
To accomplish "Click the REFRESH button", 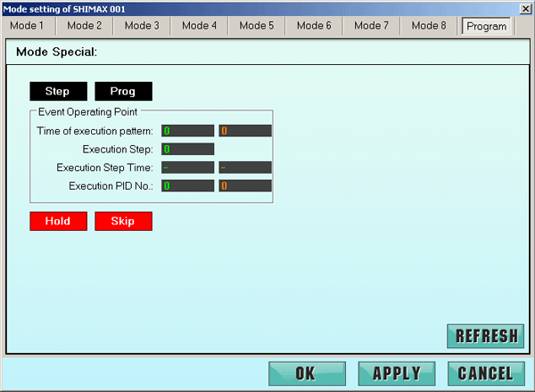I will click(x=486, y=336).
